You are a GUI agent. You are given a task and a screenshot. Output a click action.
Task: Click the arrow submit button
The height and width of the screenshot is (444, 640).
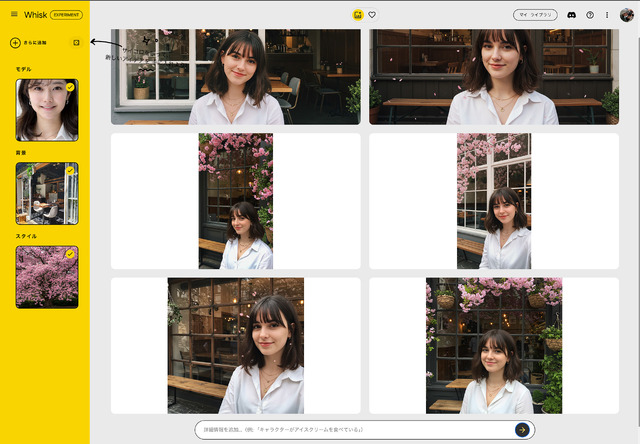[x=522, y=430]
